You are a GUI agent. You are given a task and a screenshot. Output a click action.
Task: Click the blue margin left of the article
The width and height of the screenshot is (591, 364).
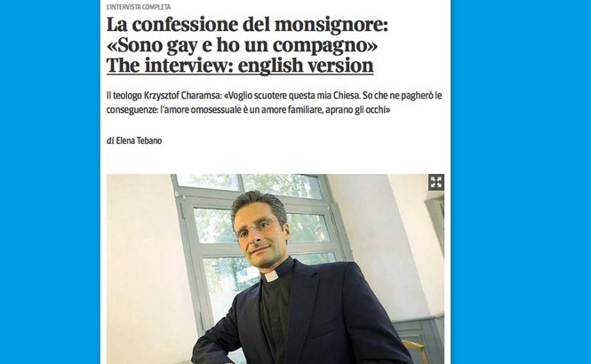point(50,182)
